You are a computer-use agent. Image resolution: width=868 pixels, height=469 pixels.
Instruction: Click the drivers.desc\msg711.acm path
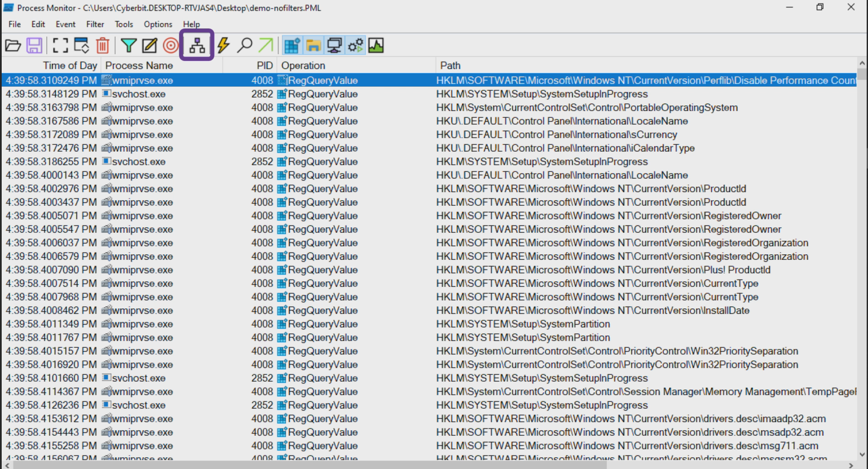(x=627, y=446)
